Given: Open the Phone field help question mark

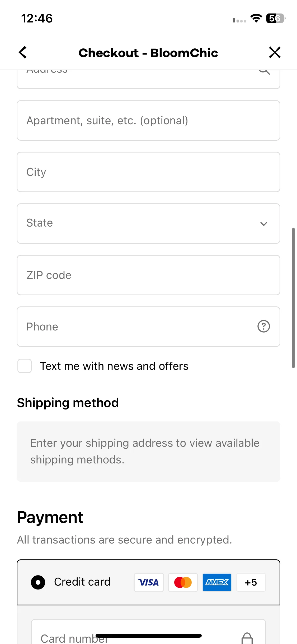Looking at the screenshot, I should pos(263,326).
